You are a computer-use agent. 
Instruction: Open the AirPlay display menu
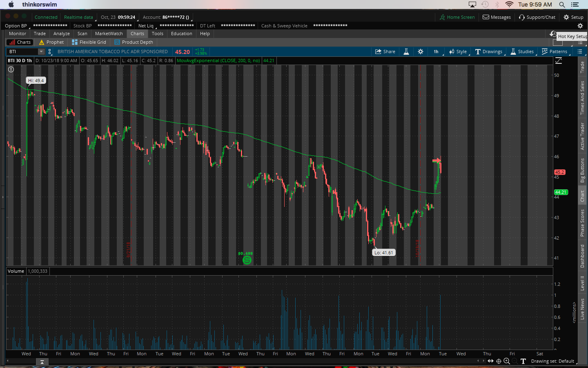[472, 4]
